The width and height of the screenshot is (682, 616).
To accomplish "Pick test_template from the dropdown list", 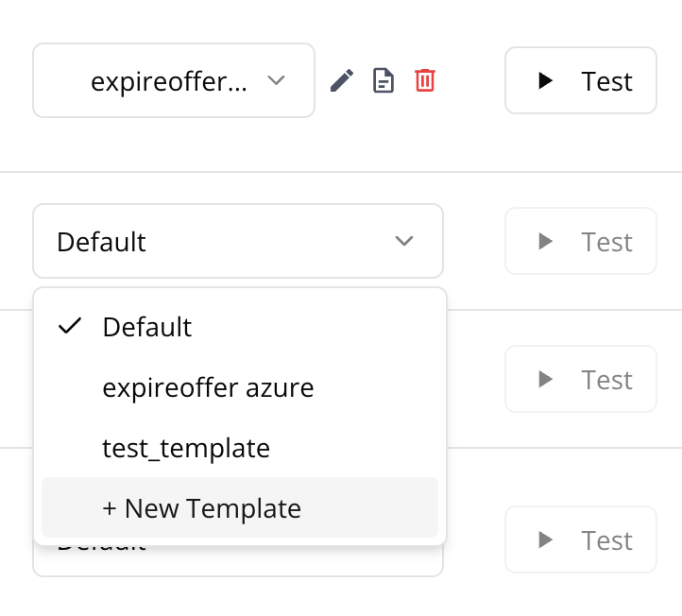I will click(x=186, y=448).
